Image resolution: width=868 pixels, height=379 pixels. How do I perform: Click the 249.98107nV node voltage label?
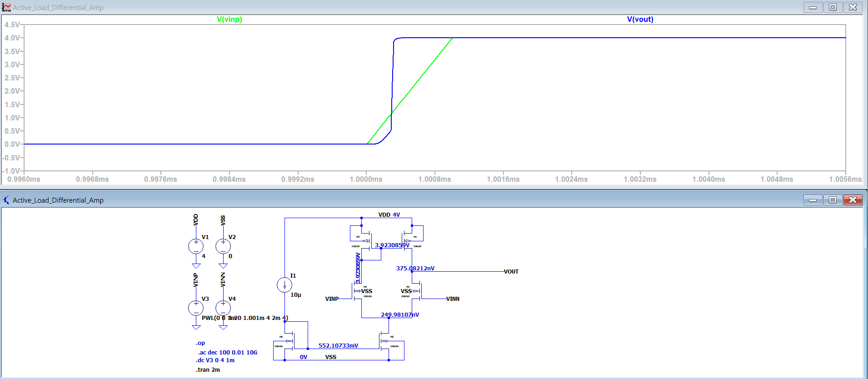[x=400, y=314]
